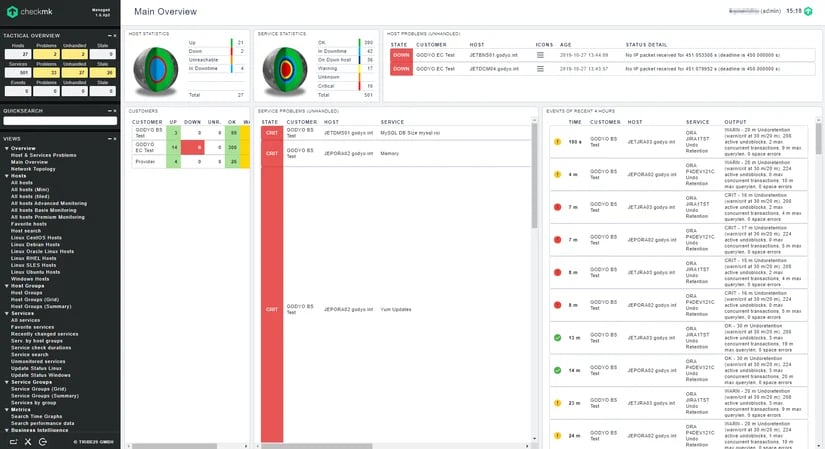The image size is (825, 449).
Task: Minimize the Views snapin
Action: (x=109, y=138)
